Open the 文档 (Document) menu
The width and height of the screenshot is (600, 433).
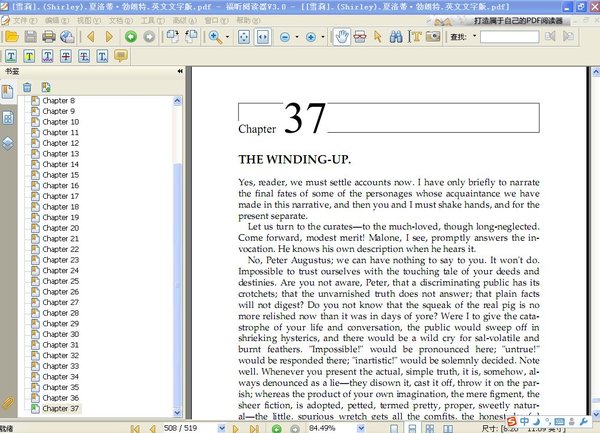(121, 20)
